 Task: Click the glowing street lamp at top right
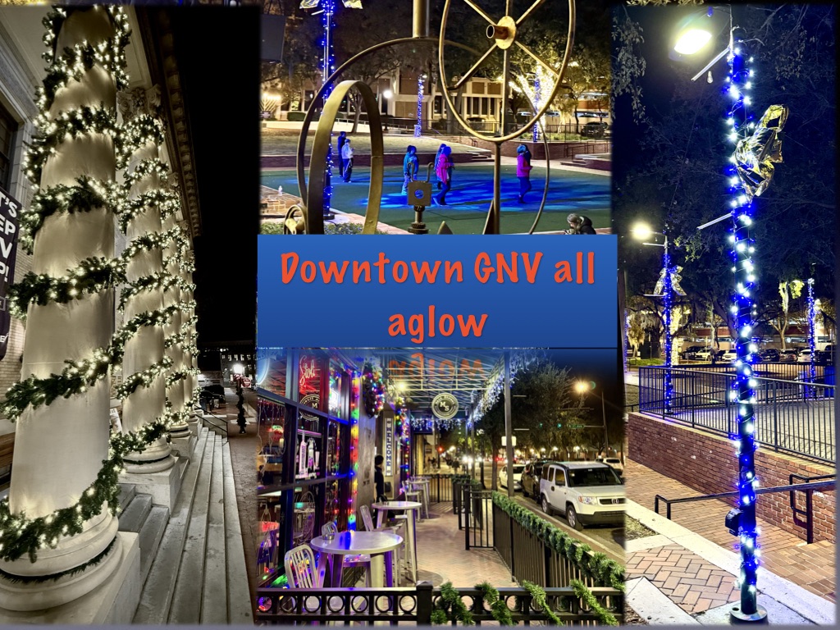pyautogui.click(x=692, y=40)
